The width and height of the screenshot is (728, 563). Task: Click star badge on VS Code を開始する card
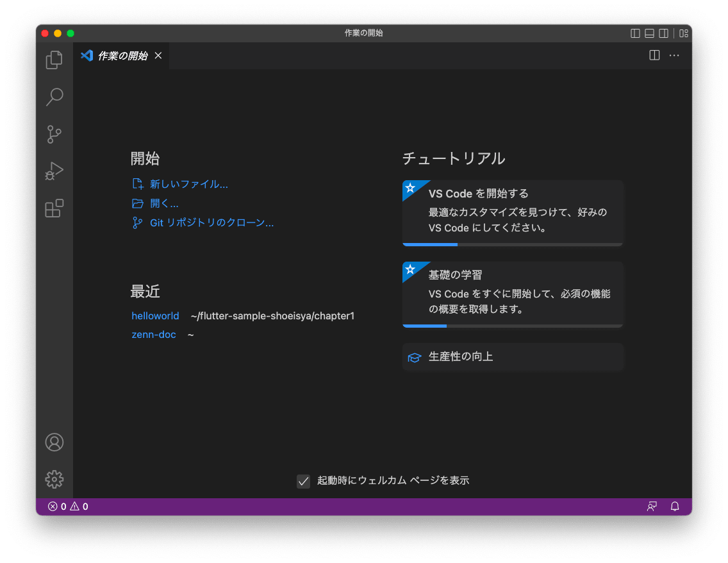[x=410, y=188]
